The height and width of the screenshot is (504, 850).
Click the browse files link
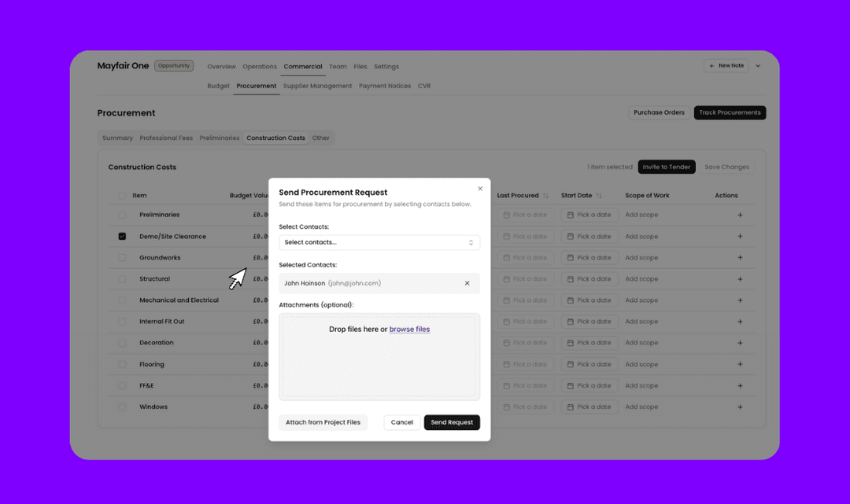[x=409, y=329]
